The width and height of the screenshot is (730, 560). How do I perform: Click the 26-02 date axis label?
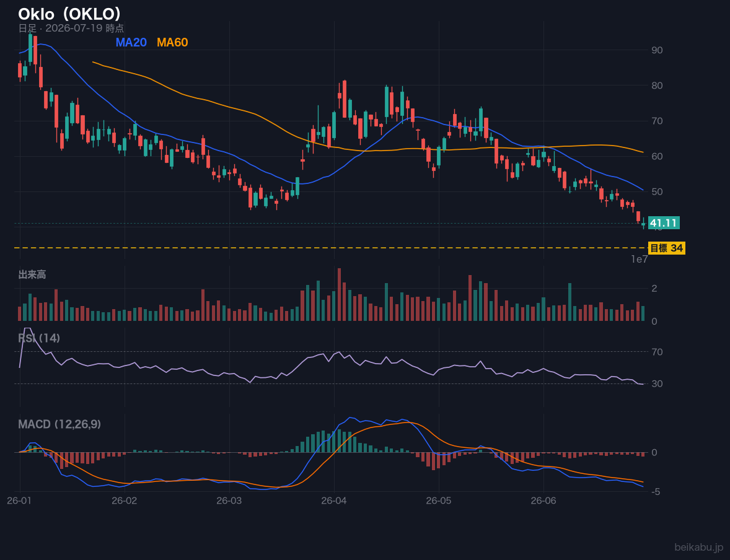[125, 501]
